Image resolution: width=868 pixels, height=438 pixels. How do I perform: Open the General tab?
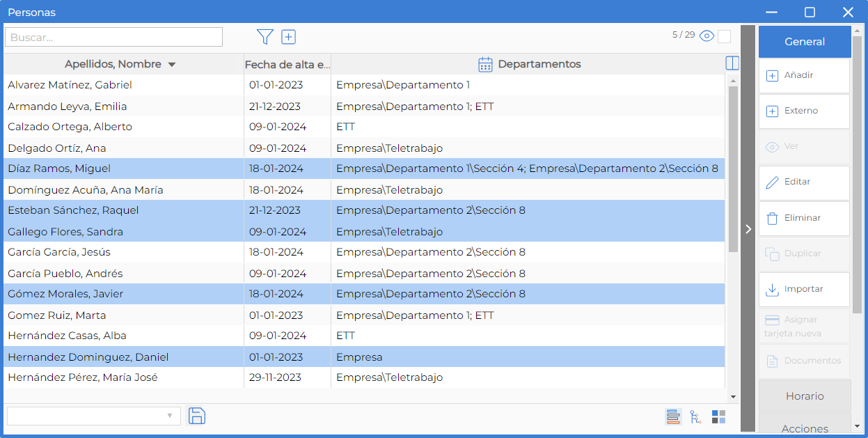(x=805, y=42)
